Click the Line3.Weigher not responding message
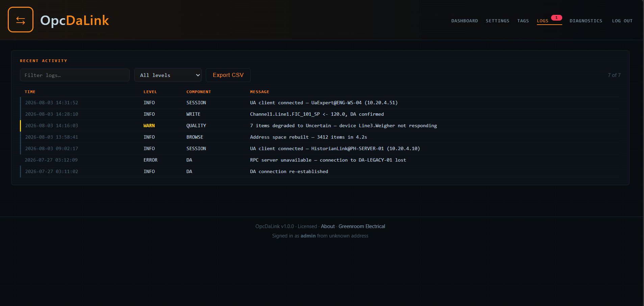Image resolution: width=644 pixels, height=306 pixels. point(343,126)
